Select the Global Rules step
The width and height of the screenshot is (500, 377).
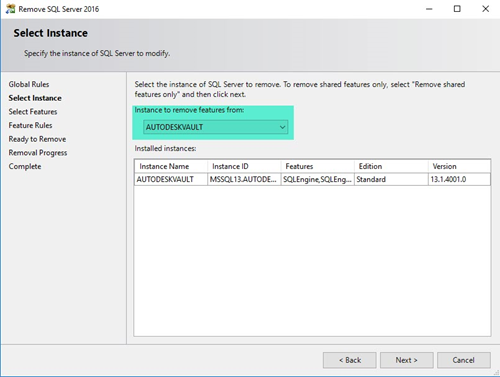tap(29, 84)
